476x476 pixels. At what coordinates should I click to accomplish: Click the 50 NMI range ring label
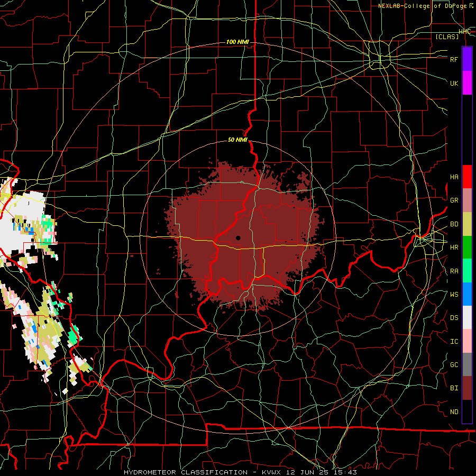[237, 140]
